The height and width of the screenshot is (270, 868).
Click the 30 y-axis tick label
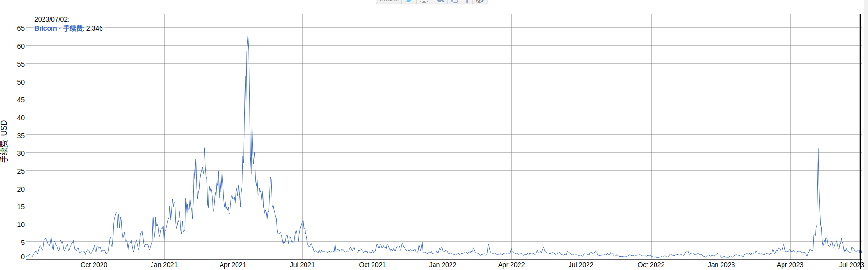21,153
